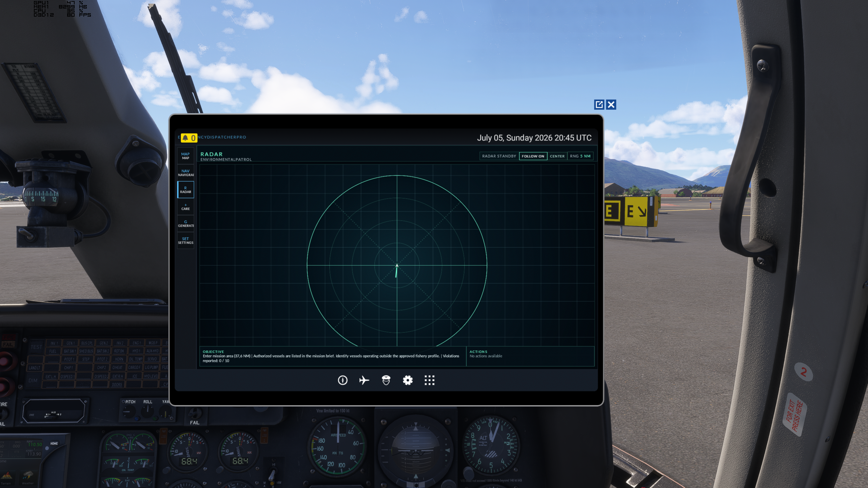
Task: Click the FUEL annunciator light
Action: click(53, 351)
